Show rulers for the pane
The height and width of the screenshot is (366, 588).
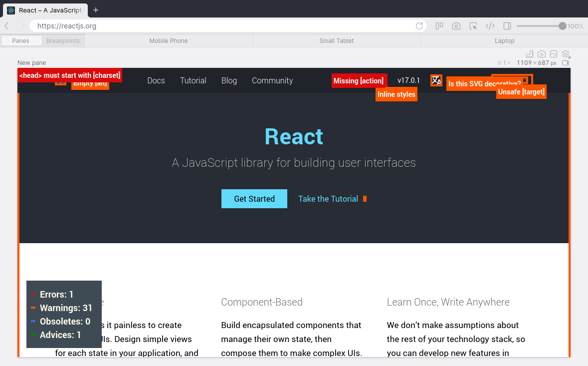[530, 54]
